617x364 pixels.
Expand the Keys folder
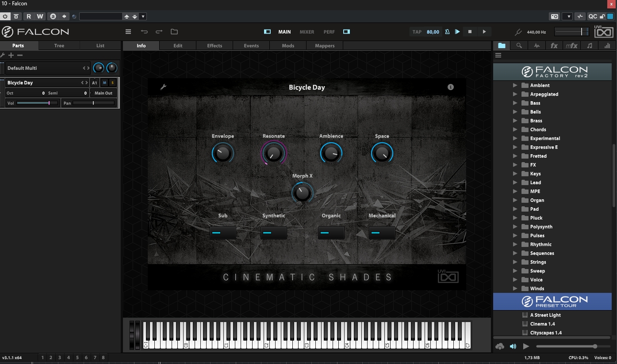[515, 174]
